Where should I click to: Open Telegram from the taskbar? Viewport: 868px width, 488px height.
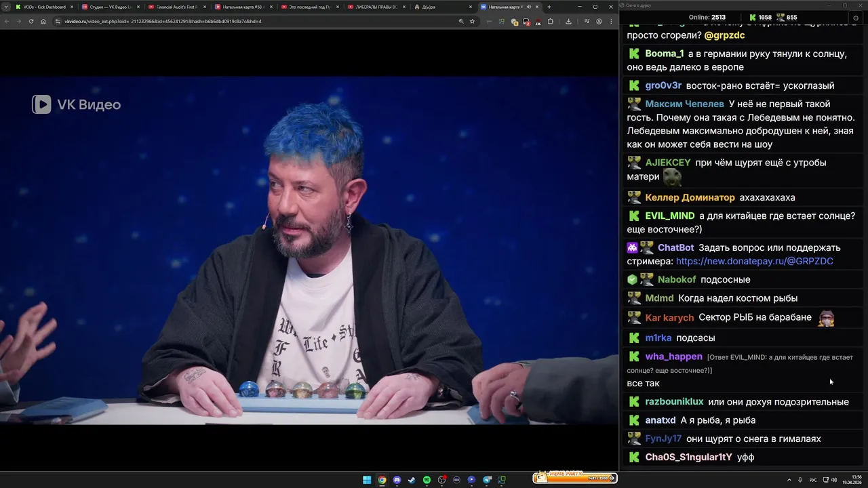pyautogui.click(x=486, y=480)
